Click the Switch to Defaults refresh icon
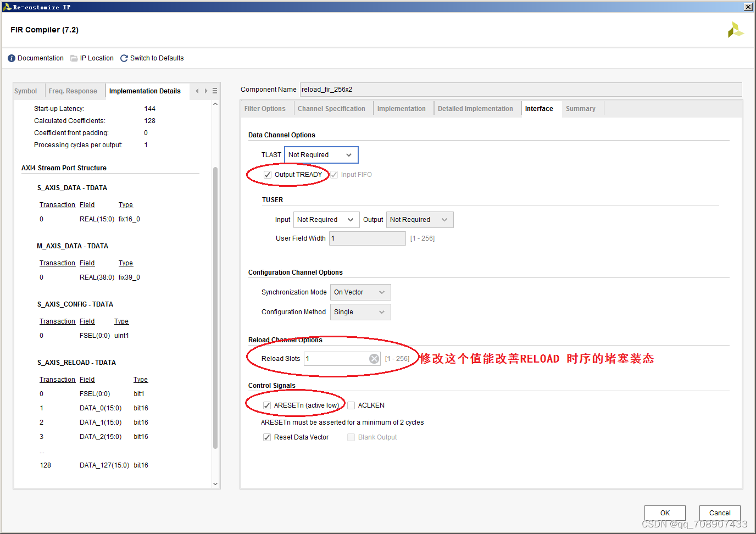Image resolution: width=756 pixels, height=534 pixels. (x=124, y=58)
